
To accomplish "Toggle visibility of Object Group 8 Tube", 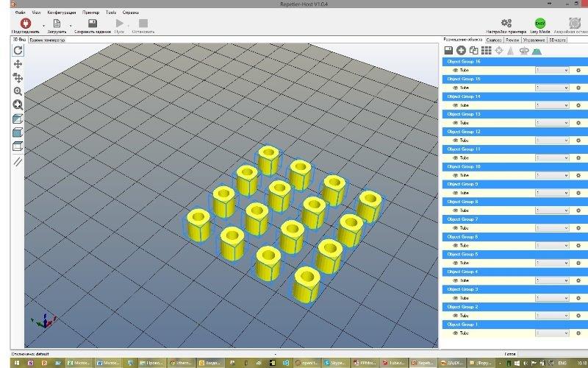I will click(455, 210).
